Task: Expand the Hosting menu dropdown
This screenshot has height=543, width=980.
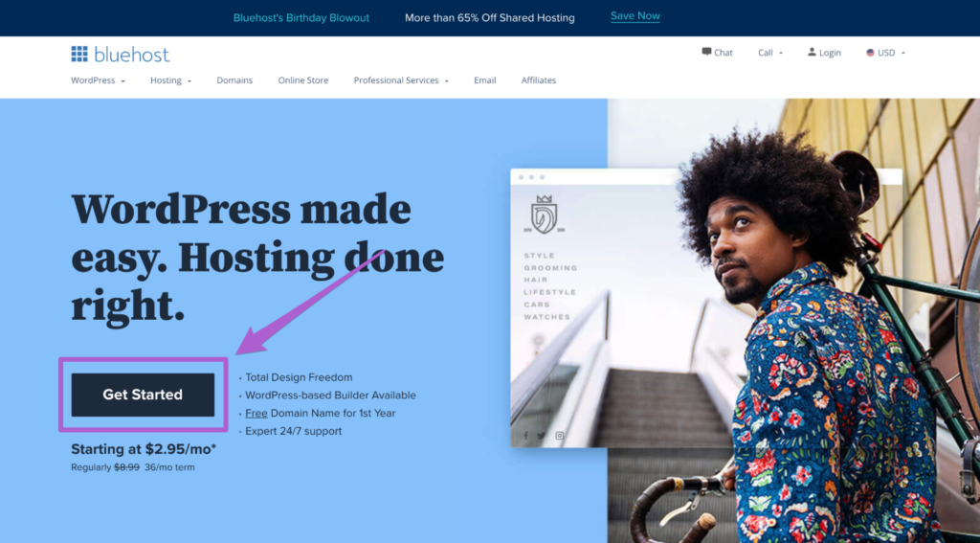Action: pos(170,80)
